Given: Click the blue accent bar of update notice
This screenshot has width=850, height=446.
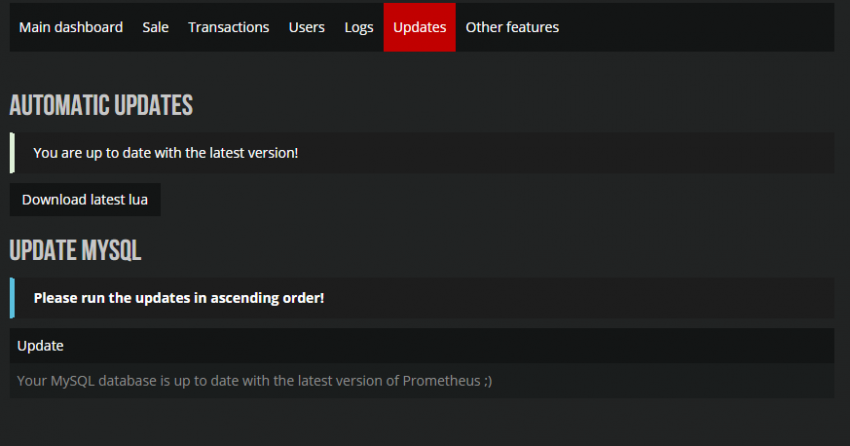Looking at the screenshot, I should coord(12,298).
